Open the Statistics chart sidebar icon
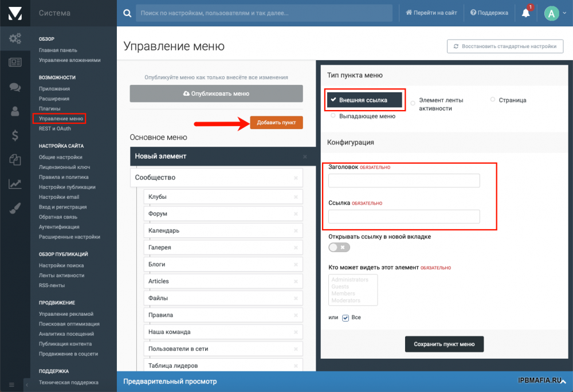This screenshot has width=573, height=392. point(15,184)
